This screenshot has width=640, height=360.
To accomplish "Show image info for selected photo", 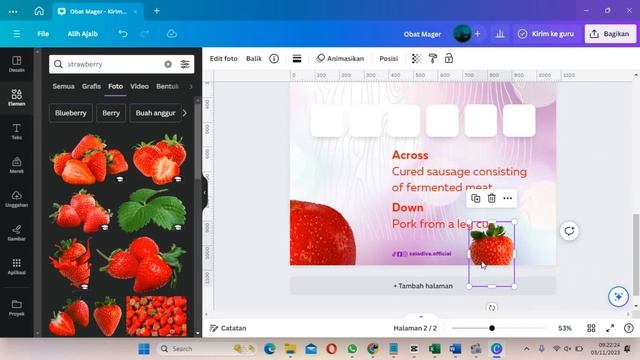I will click(x=274, y=59).
